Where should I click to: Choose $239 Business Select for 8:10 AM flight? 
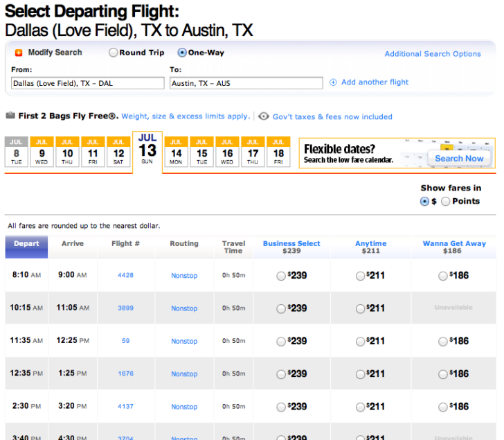pos(281,276)
